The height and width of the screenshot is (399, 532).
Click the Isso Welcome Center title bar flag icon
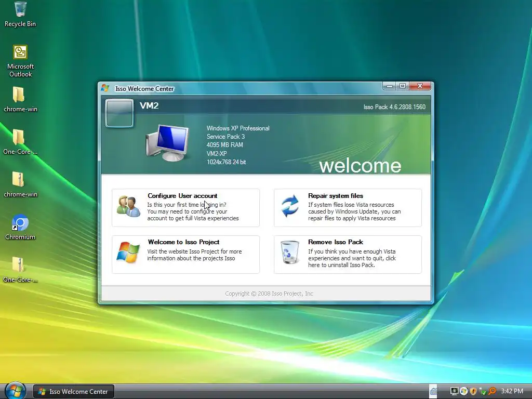[105, 88]
